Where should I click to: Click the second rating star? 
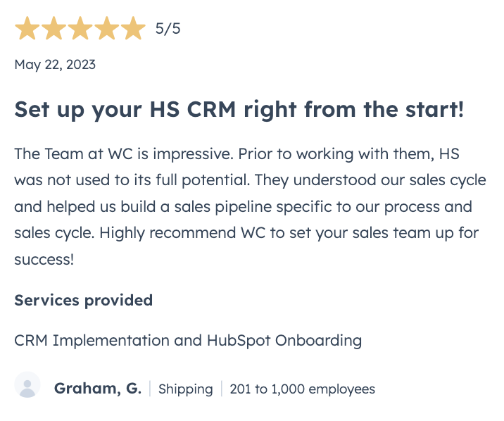(x=53, y=28)
